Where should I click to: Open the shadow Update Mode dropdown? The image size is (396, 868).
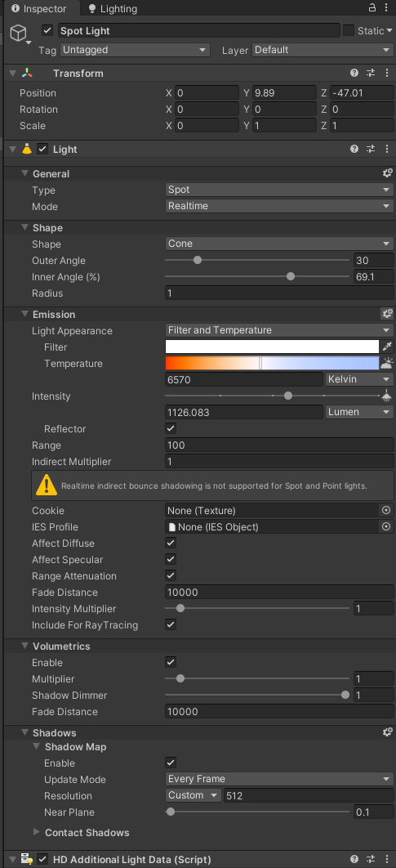click(x=279, y=779)
